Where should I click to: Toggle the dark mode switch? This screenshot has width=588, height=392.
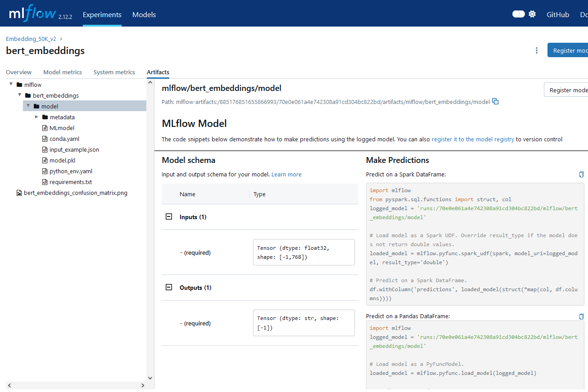(519, 14)
